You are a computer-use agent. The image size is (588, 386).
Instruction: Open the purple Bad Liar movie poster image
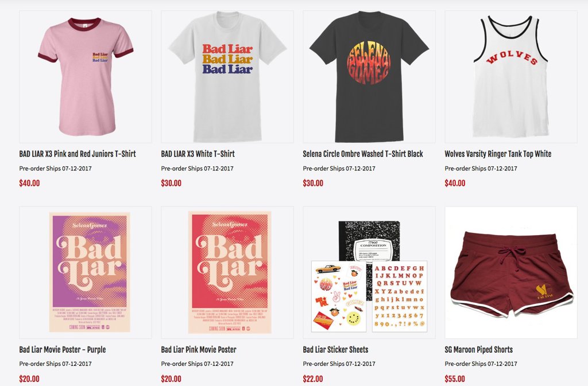pos(86,272)
